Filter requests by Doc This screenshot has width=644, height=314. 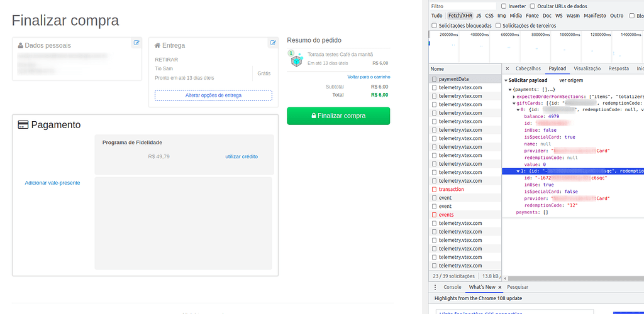point(547,16)
